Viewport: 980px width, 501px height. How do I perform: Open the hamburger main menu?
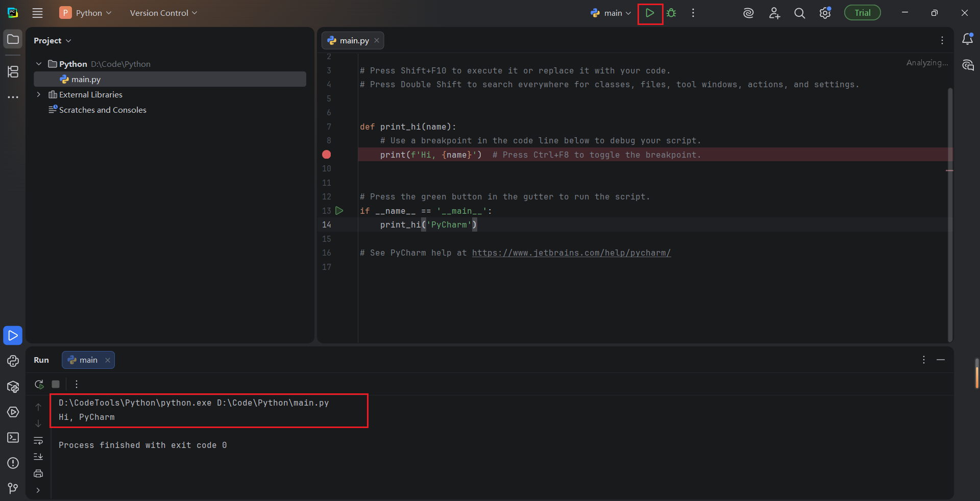pyautogui.click(x=38, y=13)
